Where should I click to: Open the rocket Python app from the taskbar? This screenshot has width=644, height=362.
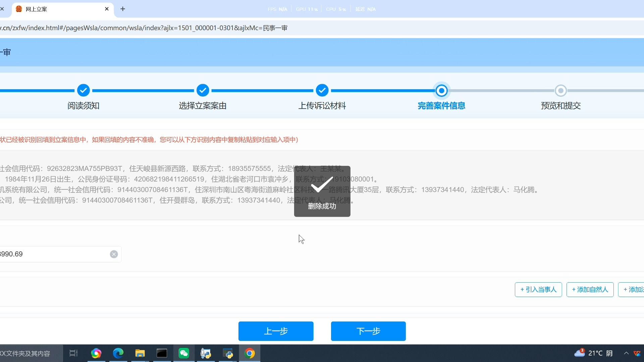(206, 353)
